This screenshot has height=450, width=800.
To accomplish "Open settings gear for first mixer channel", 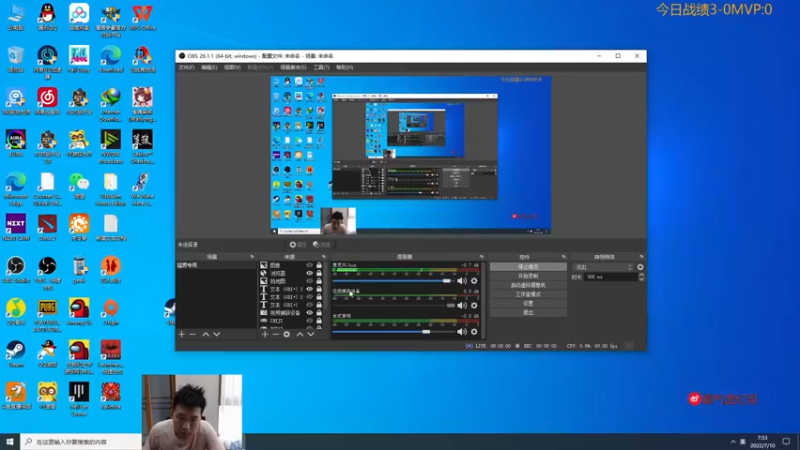I will pos(474,281).
